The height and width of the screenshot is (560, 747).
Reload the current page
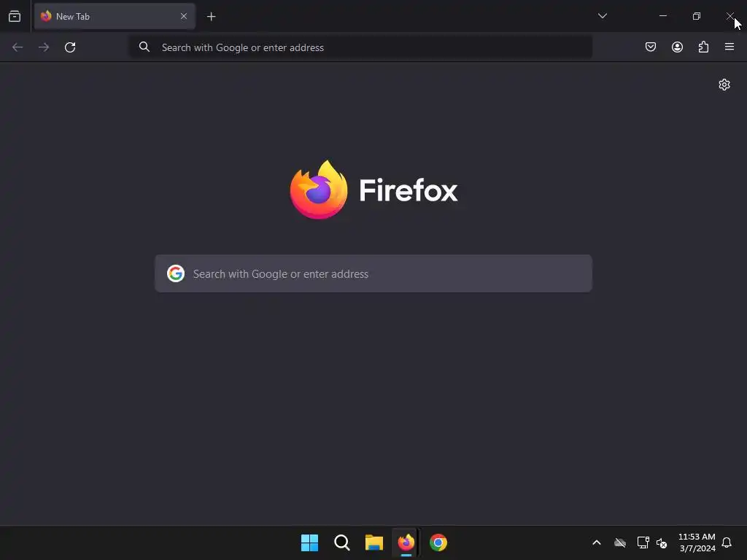click(x=70, y=47)
